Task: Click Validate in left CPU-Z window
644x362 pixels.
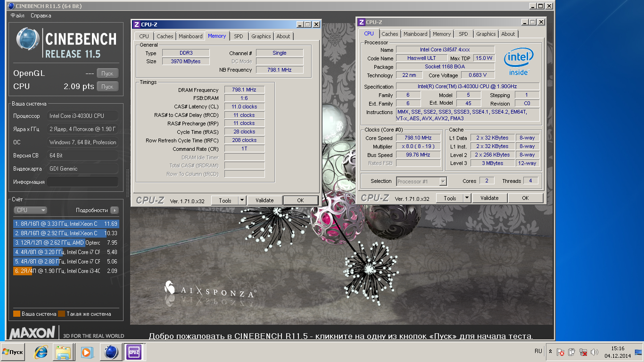Action: pyautogui.click(x=265, y=200)
